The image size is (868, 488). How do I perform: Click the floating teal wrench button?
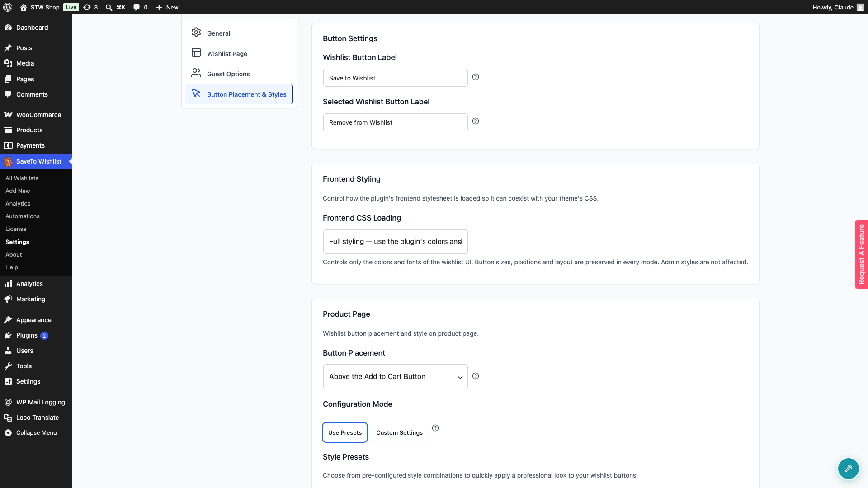point(848,469)
